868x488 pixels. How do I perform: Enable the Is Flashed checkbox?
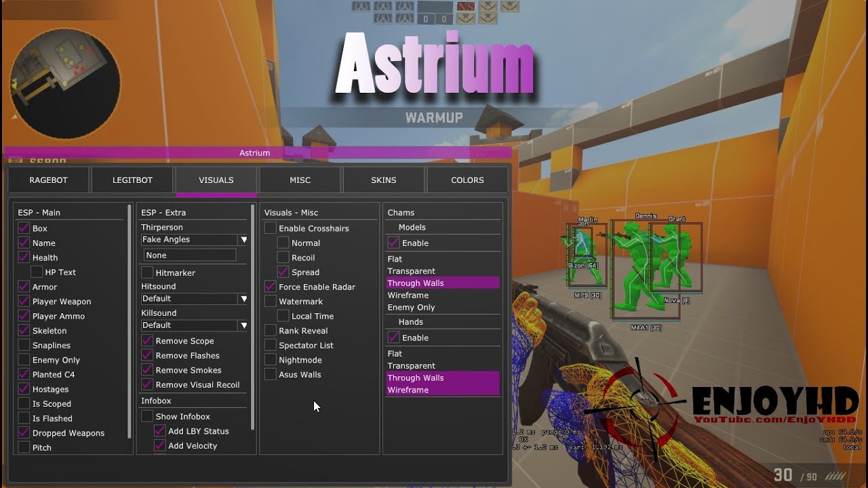24,418
